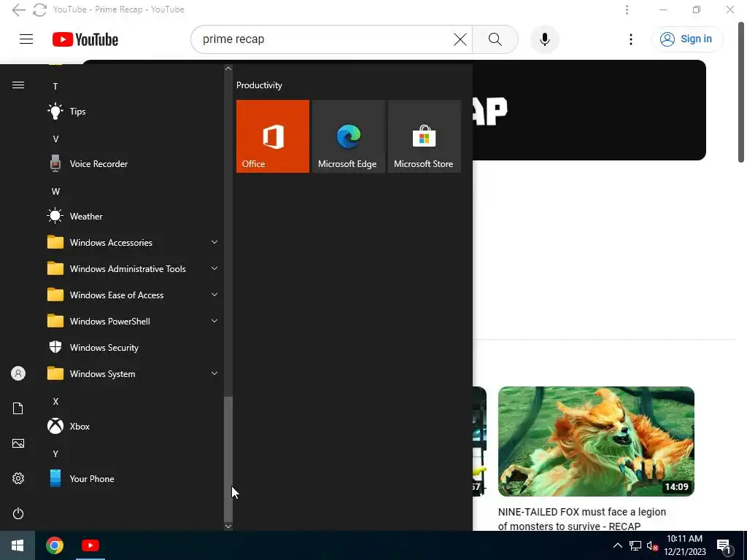Expand the Windows Accessories folder
Image resolution: width=747 pixels, height=560 pixels.
click(x=131, y=242)
